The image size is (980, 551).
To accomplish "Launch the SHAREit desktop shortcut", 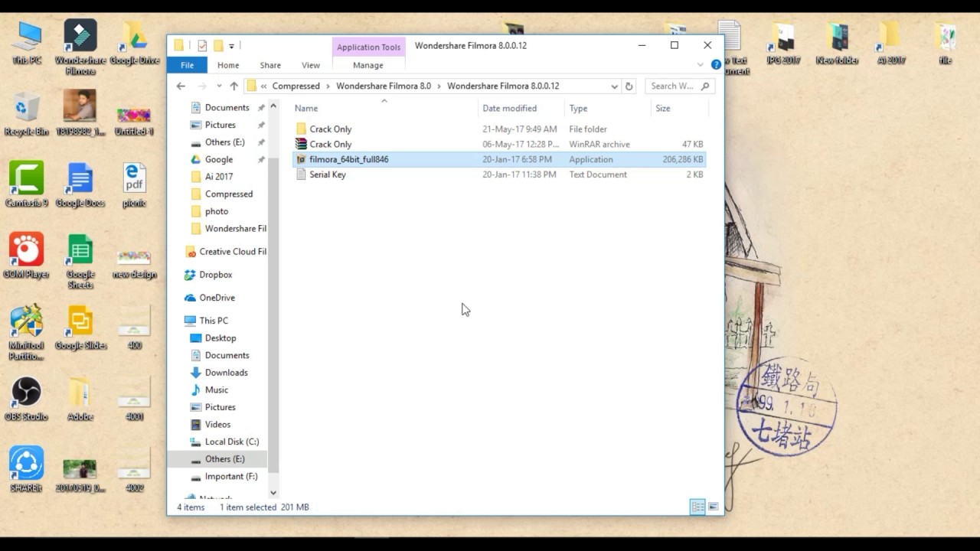I will pyautogui.click(x=27, y=471).
